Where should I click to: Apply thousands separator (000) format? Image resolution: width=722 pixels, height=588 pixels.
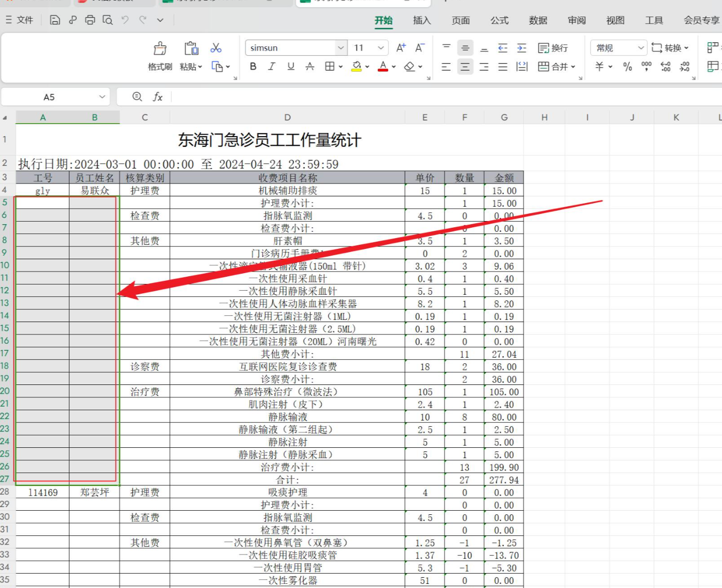[646, 66]
